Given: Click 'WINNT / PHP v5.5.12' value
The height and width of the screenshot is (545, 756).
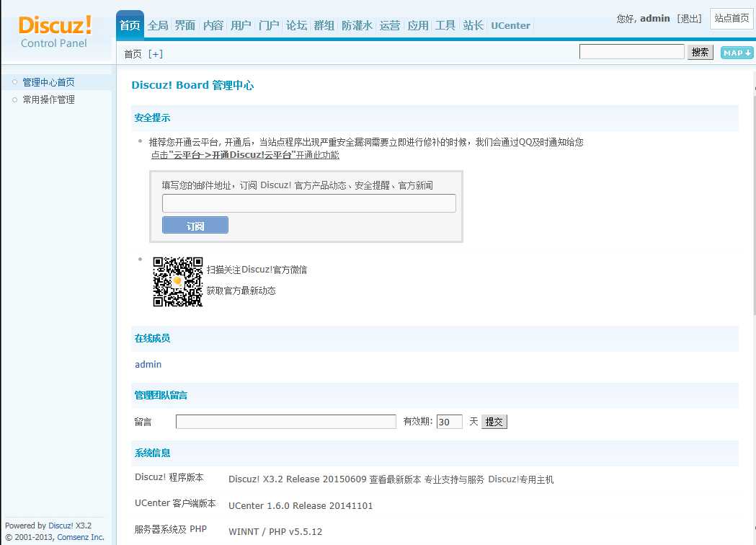Looking at the screenshot, I should click(x=275, y=532).
